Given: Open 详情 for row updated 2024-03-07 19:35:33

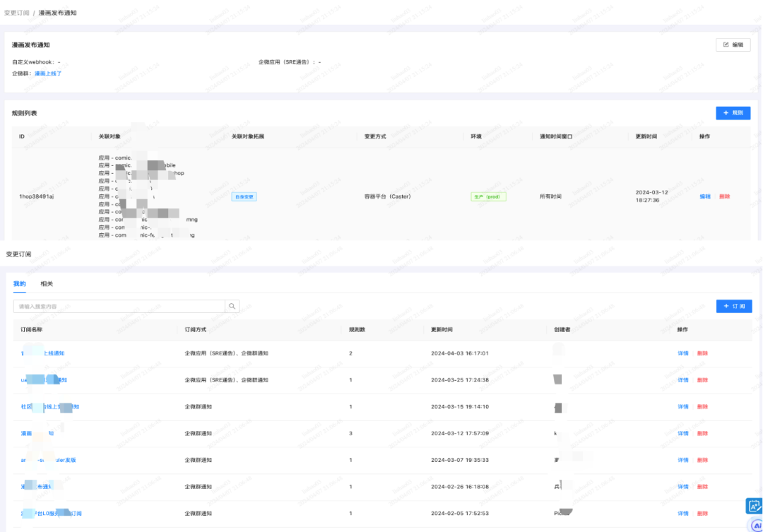Looking at the screenshot, I should [683, 460].
